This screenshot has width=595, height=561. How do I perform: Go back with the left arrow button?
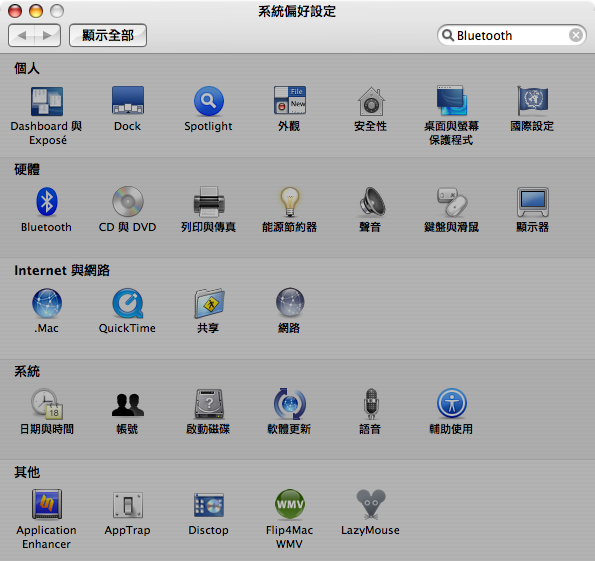pos(22,35)
